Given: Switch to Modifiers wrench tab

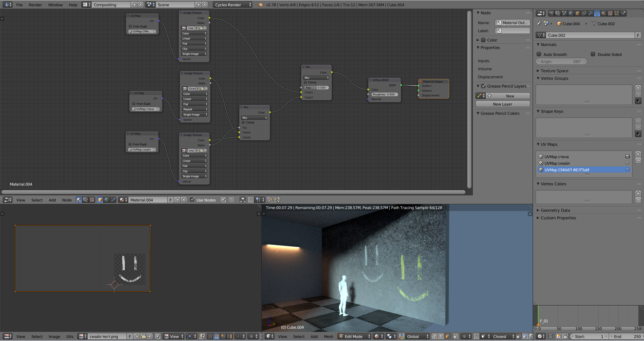Looking at the screenshot, I should click(591, 13).
